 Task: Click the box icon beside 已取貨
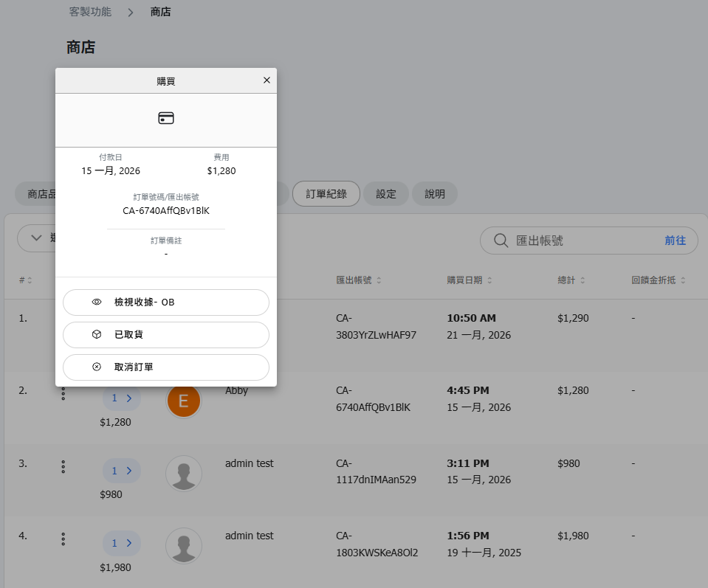tap(97, 335)
